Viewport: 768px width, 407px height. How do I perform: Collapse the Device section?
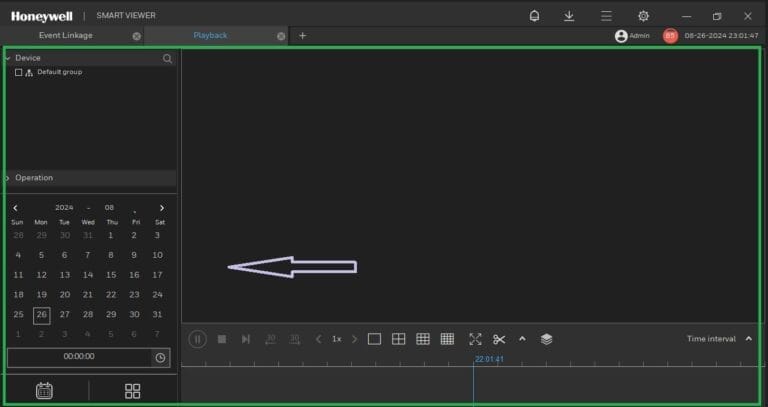(x=8, y=58)
